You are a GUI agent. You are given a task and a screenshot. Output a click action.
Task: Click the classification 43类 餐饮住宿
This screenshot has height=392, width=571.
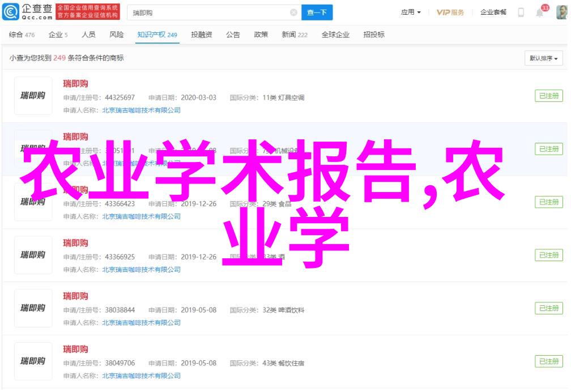click(x=283, y=363)
